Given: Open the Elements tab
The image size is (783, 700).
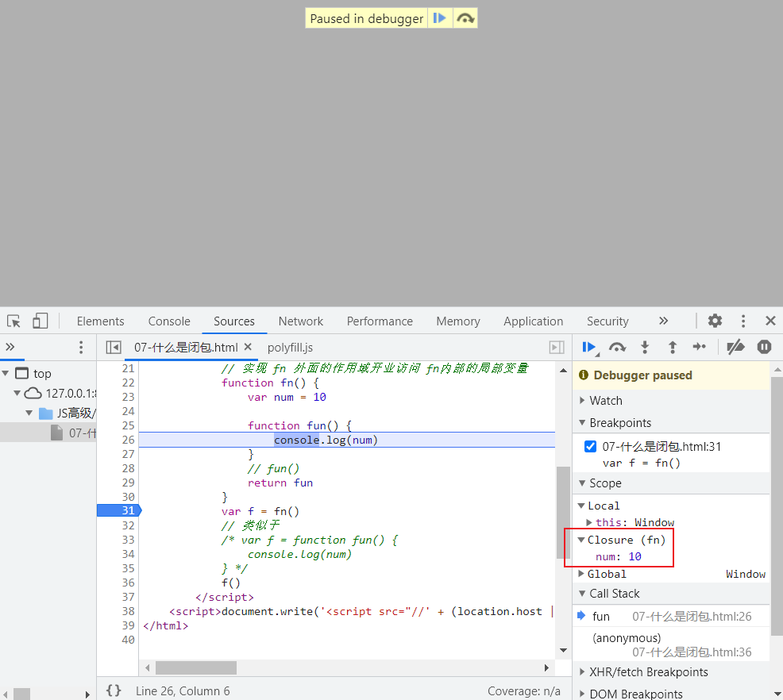Looking at the screenshot, I should click(x=100, y=321).
